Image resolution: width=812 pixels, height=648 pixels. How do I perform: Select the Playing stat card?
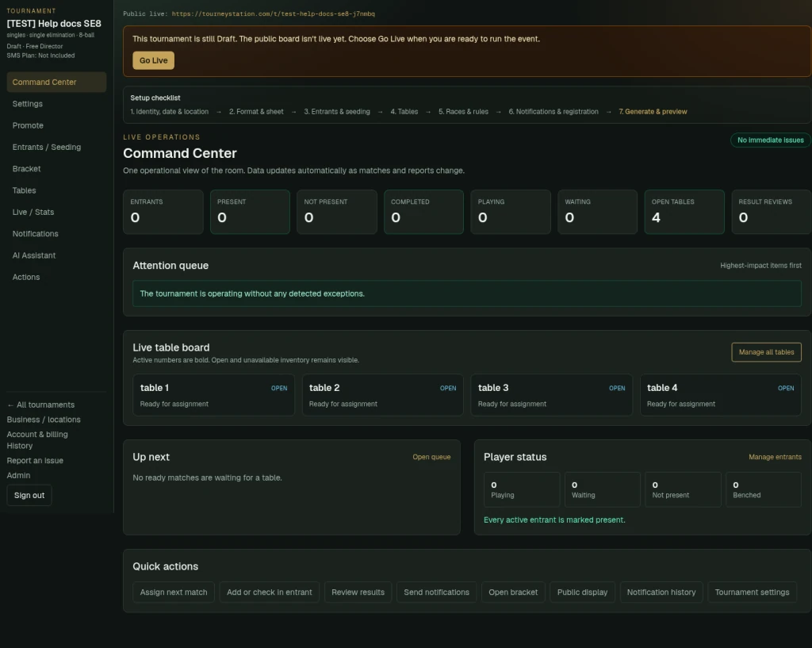click(511, 212)
